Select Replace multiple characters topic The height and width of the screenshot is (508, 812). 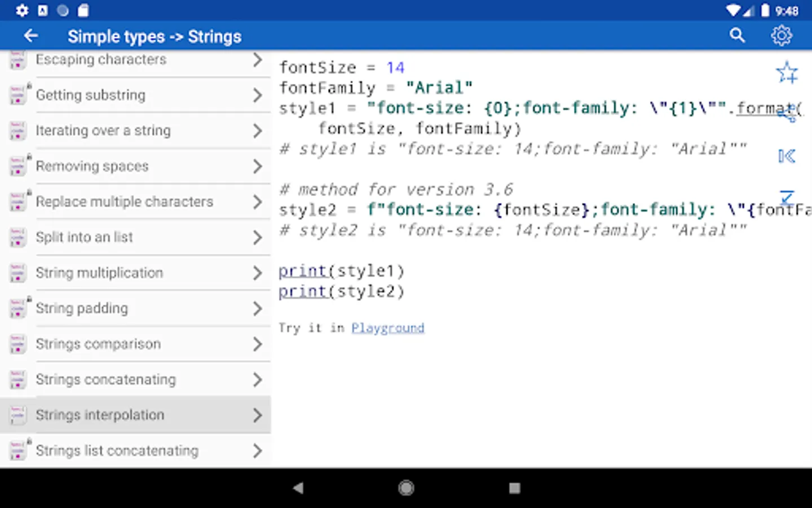pos(135,202)
